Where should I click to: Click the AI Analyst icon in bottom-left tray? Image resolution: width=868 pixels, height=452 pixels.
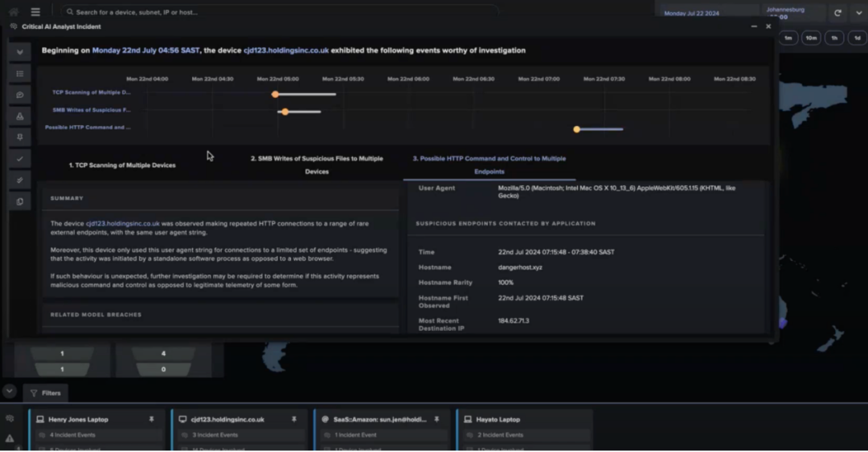coord(10,419)
